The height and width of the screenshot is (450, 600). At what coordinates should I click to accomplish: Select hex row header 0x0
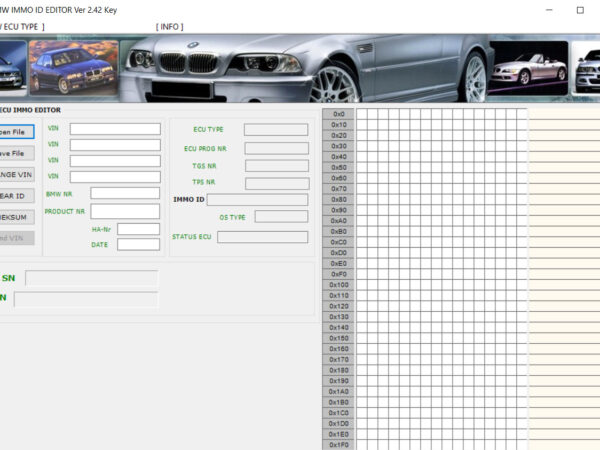338,114
